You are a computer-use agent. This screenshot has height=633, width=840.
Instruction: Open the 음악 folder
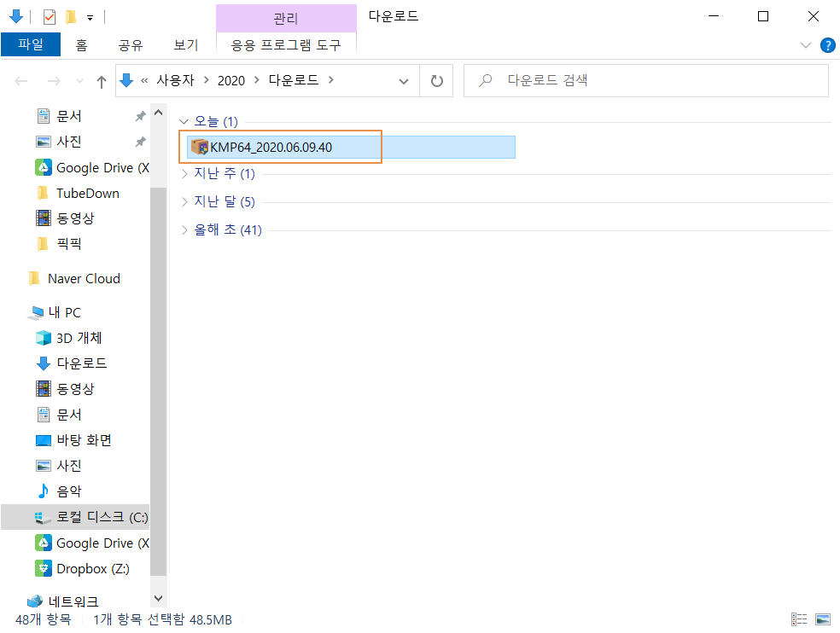point(59,491)
